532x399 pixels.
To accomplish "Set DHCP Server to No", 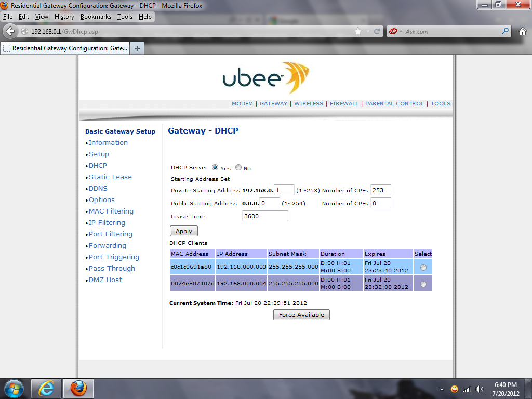I will (x=238, y=168).
